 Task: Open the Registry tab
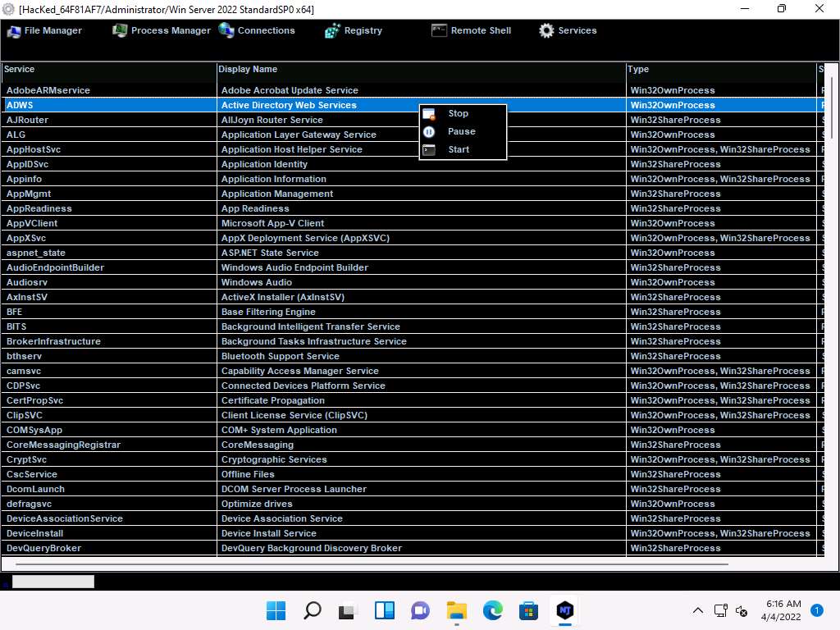(354, 30)
